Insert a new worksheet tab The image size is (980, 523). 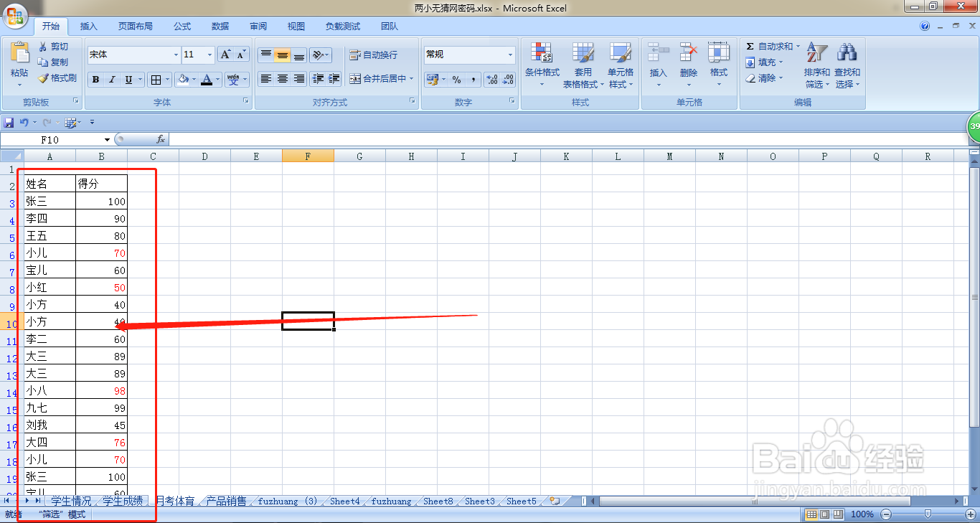pyautogui.click(x=555, y=501)
